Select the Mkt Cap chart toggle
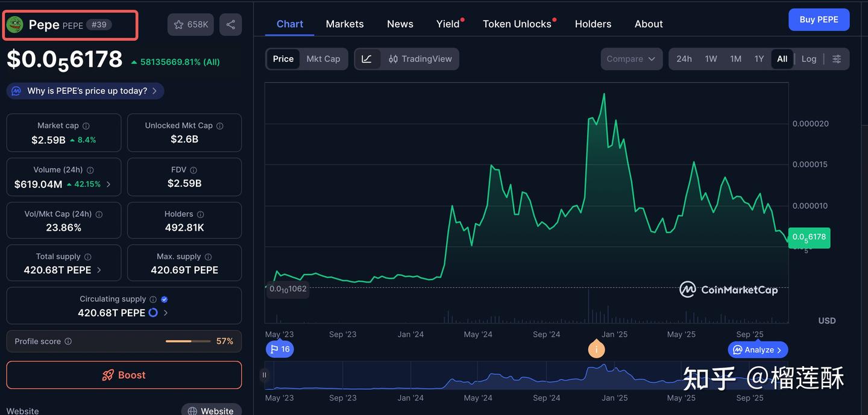 click(x=323, y=59)
